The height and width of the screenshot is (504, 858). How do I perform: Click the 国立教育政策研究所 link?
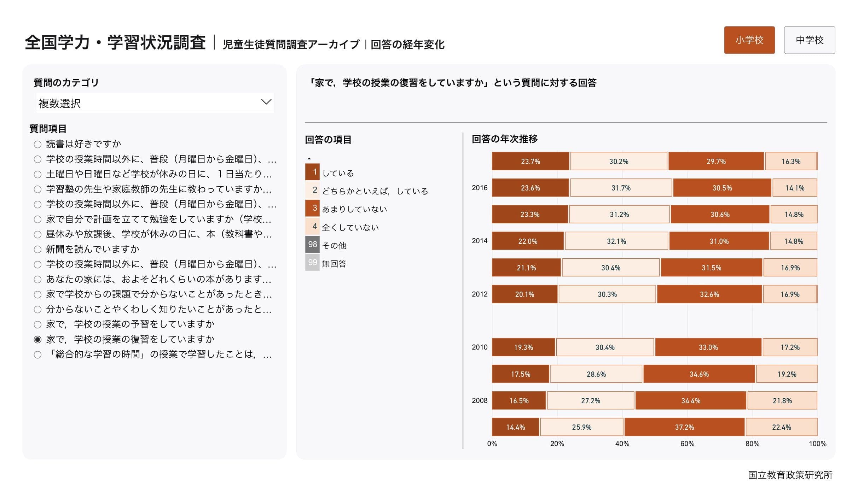coord(790,475)
